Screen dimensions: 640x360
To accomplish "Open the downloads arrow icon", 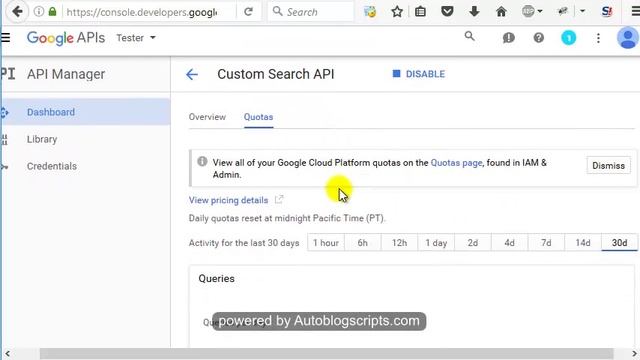I will (474, 11).
